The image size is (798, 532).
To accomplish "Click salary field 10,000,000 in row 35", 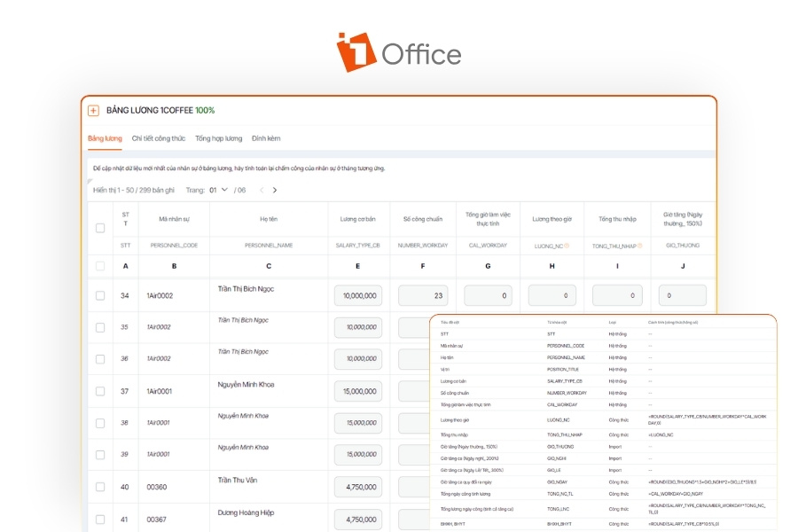I will (x=358, y=327).
